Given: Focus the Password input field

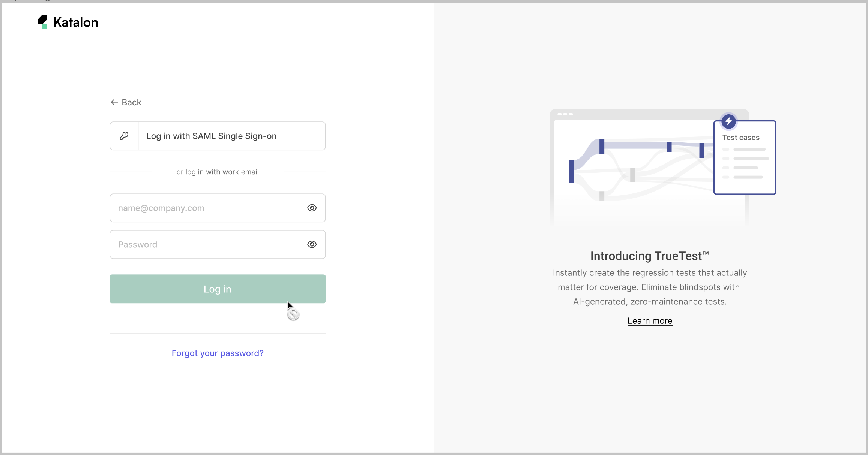Looking at the screenshot, I should (208, 244).
